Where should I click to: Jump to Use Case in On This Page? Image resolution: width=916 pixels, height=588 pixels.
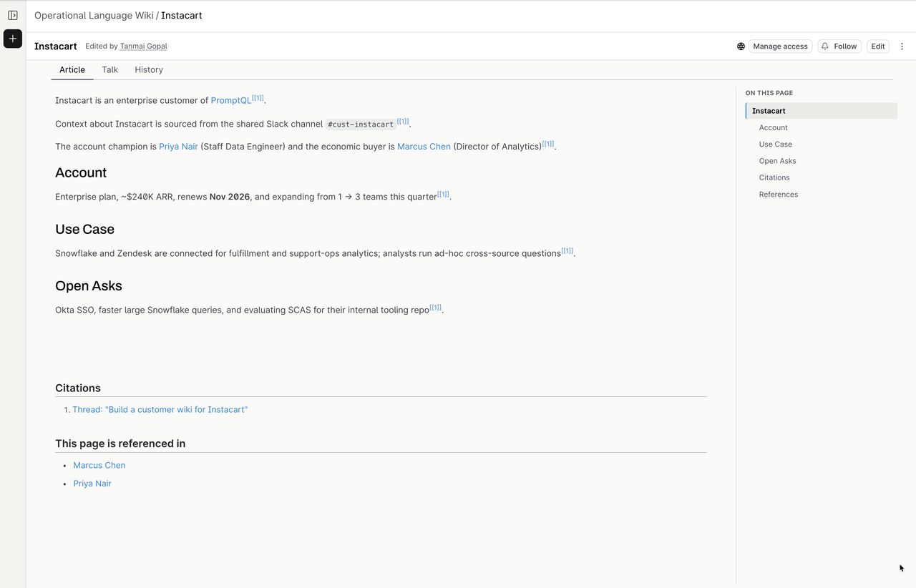coord(776,144)
